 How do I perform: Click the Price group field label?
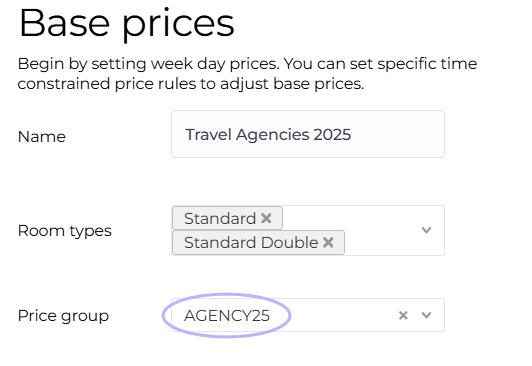point(63,316)
